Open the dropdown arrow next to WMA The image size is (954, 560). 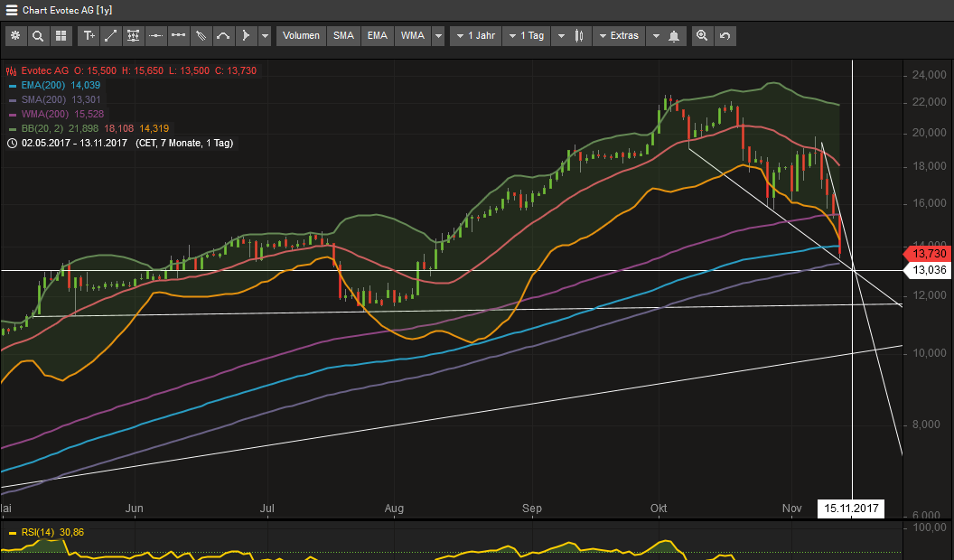(438, 36)
